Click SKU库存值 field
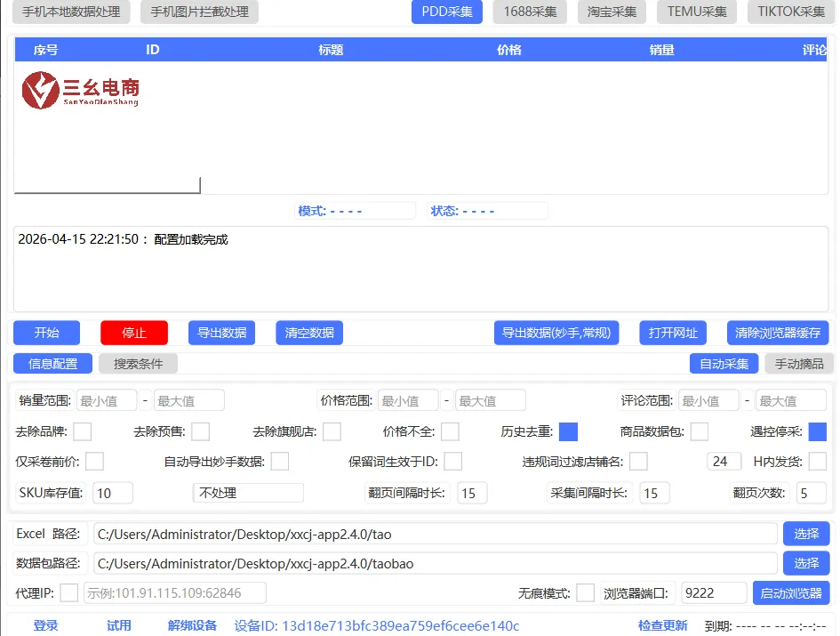This screenshot has width=840, height=636. pos(113,493)
